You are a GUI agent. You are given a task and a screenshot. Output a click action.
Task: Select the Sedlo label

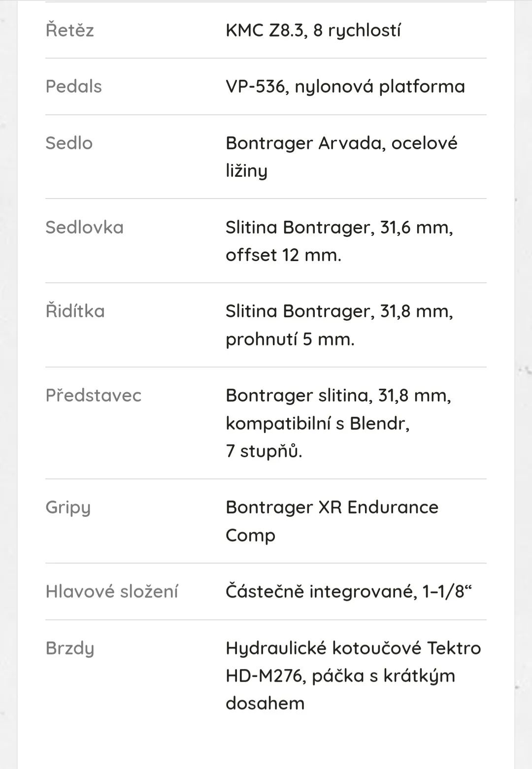point(69,143)
